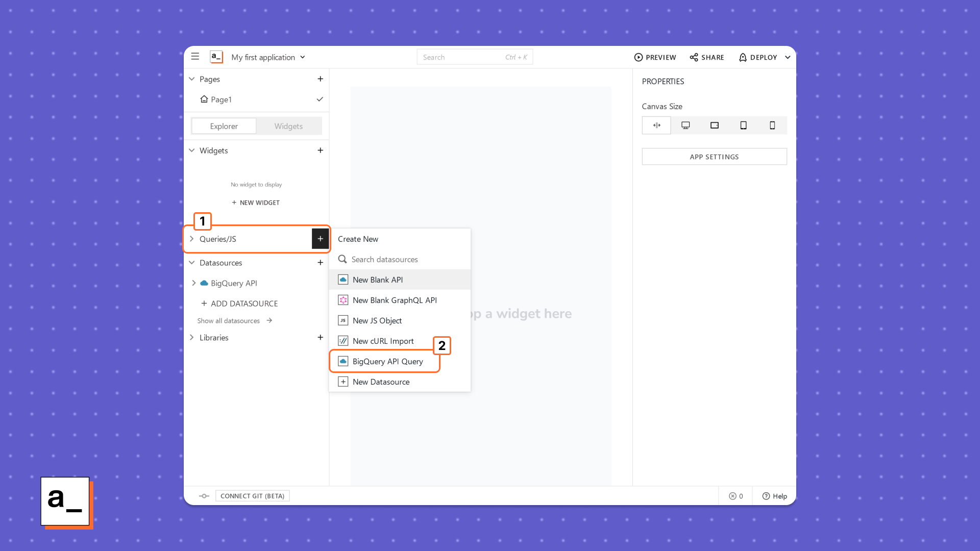Select desktop canvas size icon
Image resolution: width=980 pixels, height=551 pixels.
pos(685,126)
